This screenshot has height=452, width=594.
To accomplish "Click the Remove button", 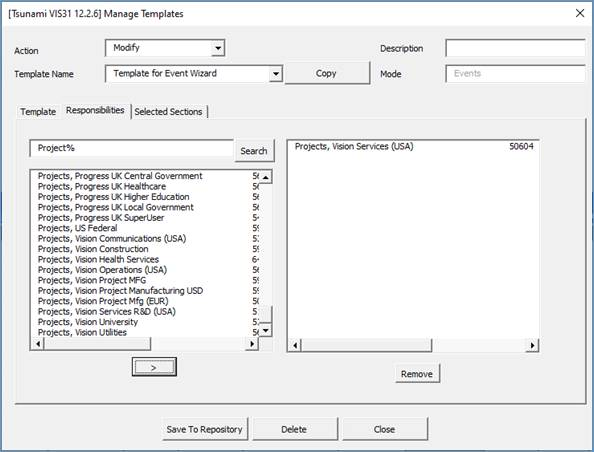I will (417, 374).
